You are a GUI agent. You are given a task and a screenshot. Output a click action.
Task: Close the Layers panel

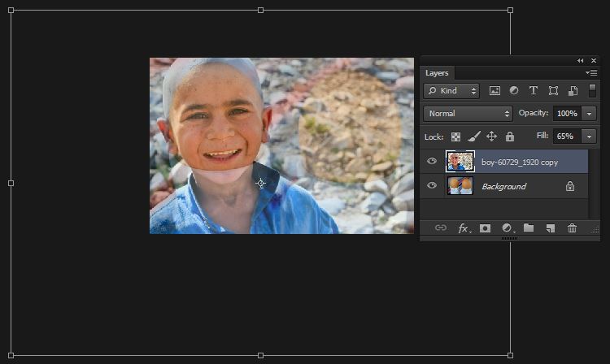(x=594, y=61)
